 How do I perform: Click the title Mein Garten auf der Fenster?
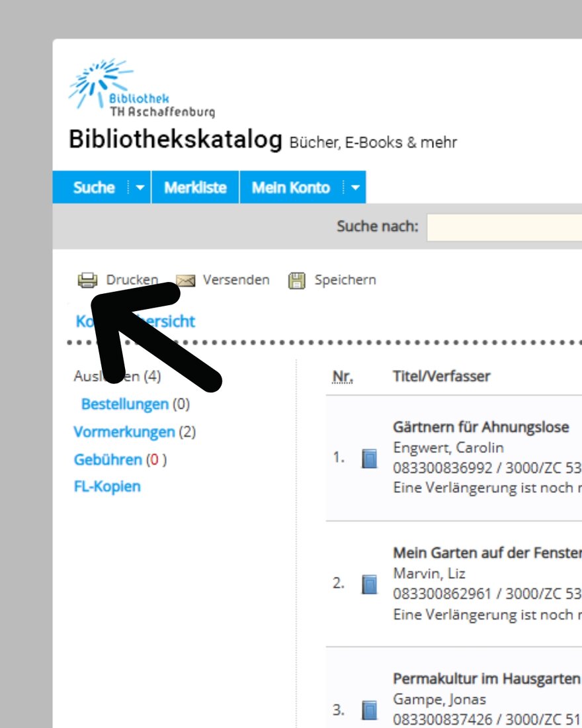pos(487,553)
